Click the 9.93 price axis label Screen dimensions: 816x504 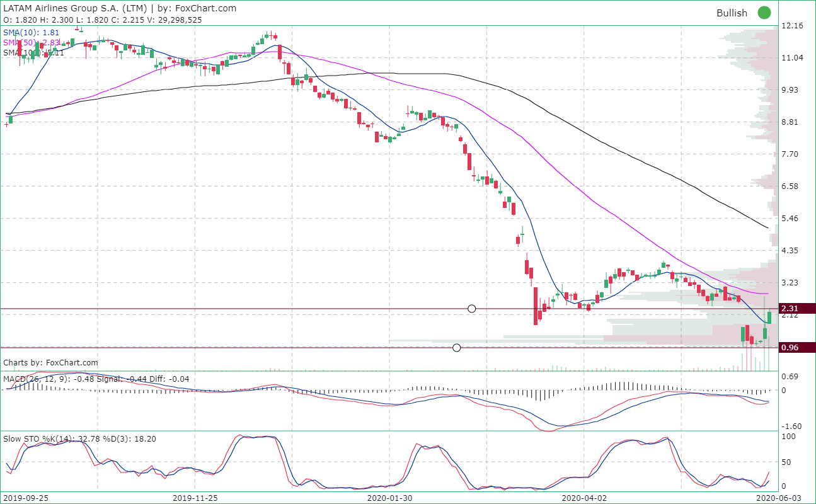pos(790,90)
